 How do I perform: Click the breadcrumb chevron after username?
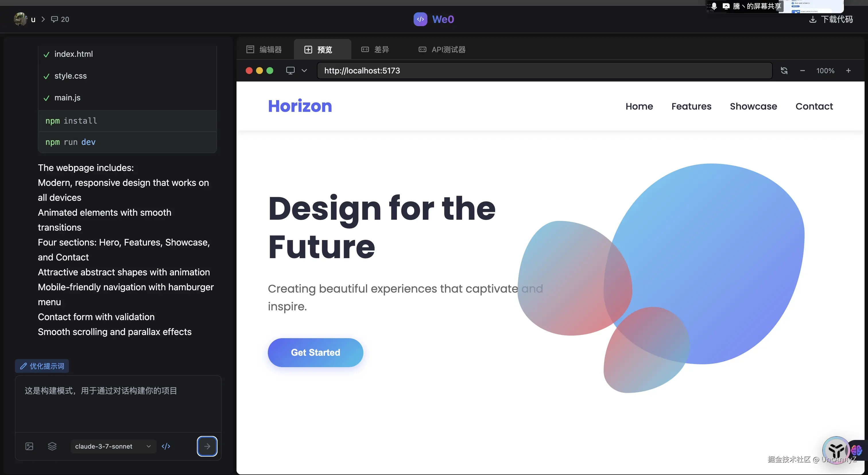tap(43, 19)
